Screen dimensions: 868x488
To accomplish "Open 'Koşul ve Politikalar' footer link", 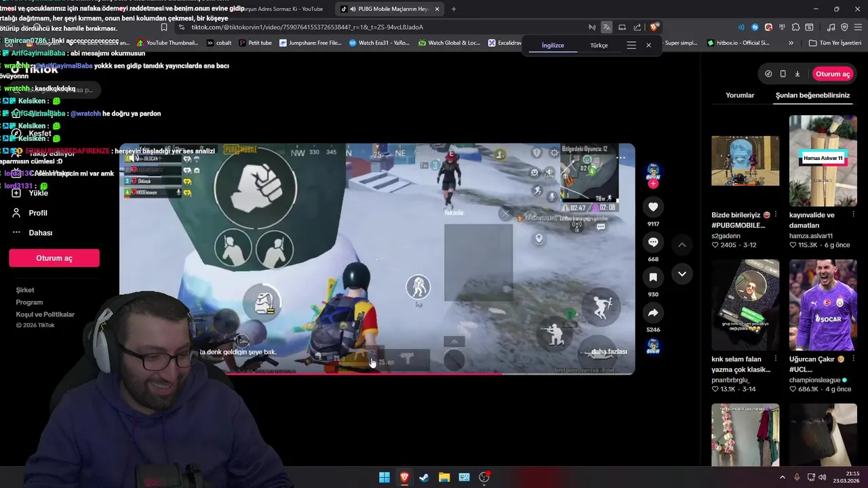I will (x=45, y=314).
